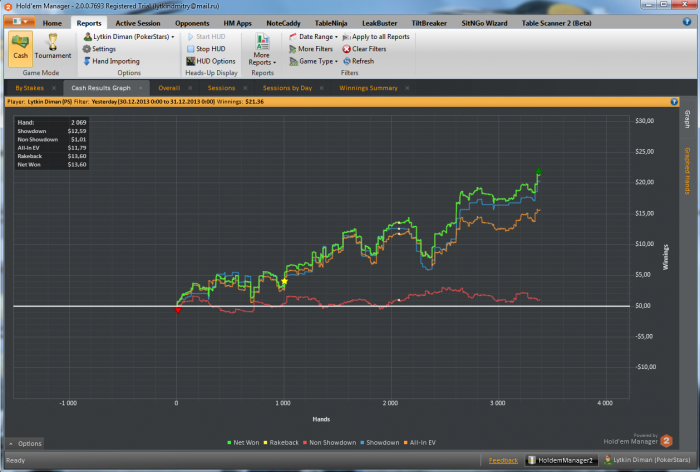Refresh the report data
Viewport: 700px width, 472px height.
pyautogui.click(x=358, y=61)
